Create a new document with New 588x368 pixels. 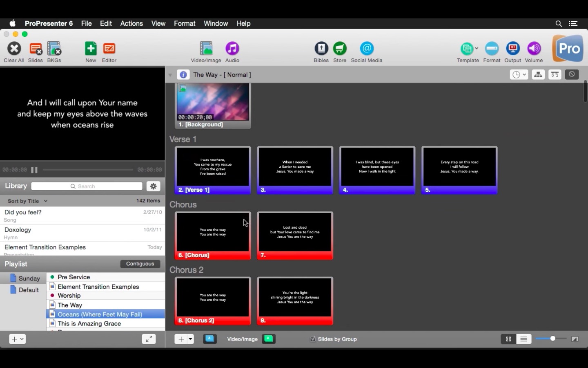click(91, 49)
